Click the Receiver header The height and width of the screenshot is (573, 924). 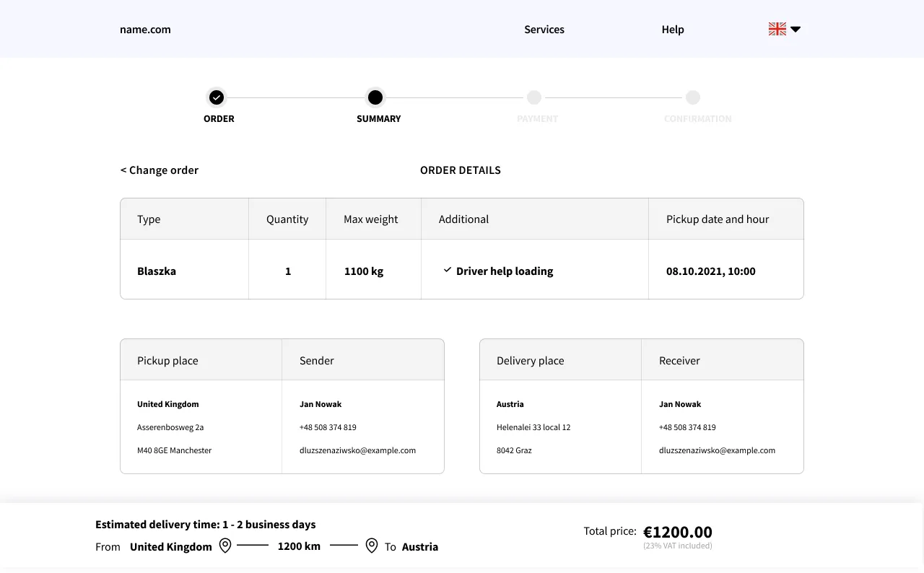(679, 361)
